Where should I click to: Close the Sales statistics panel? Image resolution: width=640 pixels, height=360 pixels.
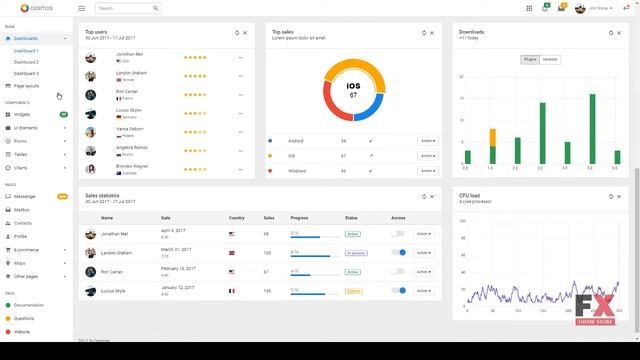coord(432,197)
